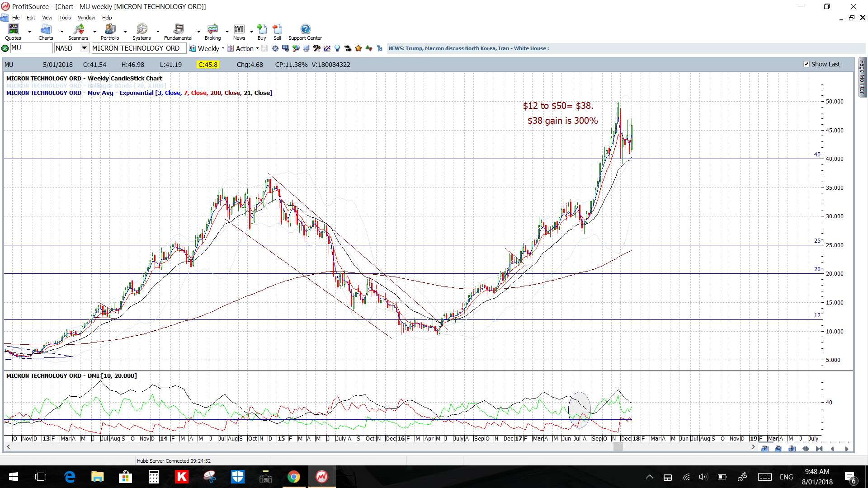Screen dimensions: 868x488
Task: Open Calculator from the taskbar
Action: (153, 477)
